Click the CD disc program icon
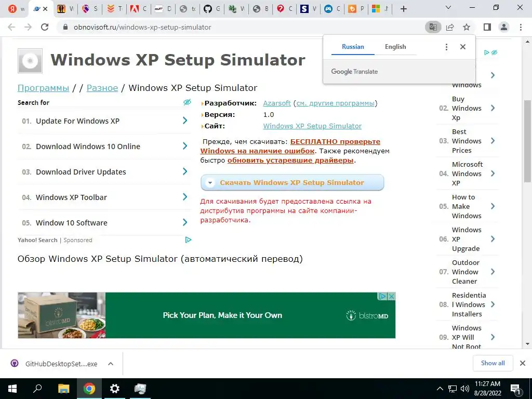532x399 pixels. (30, 61)
